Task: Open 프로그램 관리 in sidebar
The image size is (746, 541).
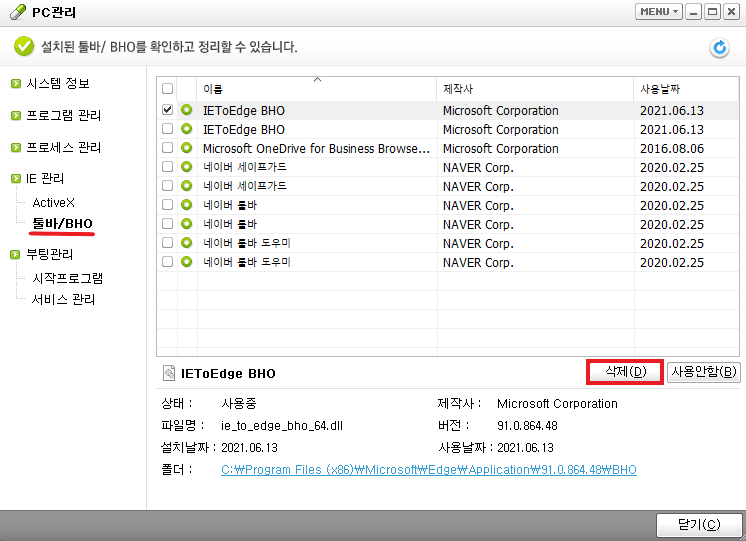Action: 63,116
